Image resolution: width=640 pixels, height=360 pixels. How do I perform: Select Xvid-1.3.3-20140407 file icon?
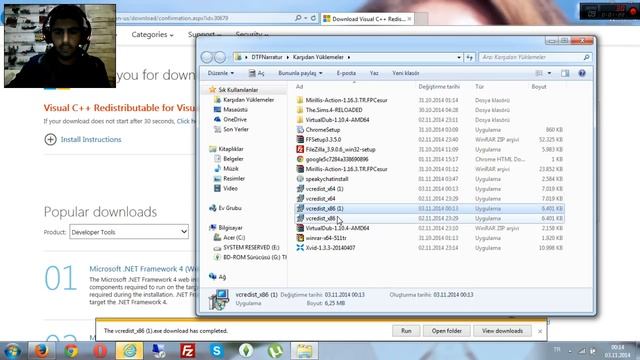click(300, 247)
